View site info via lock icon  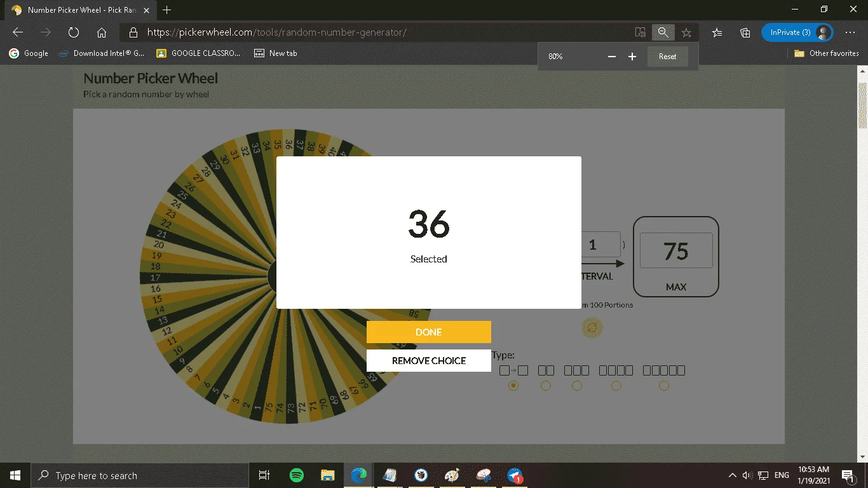(x=133, y=32)
